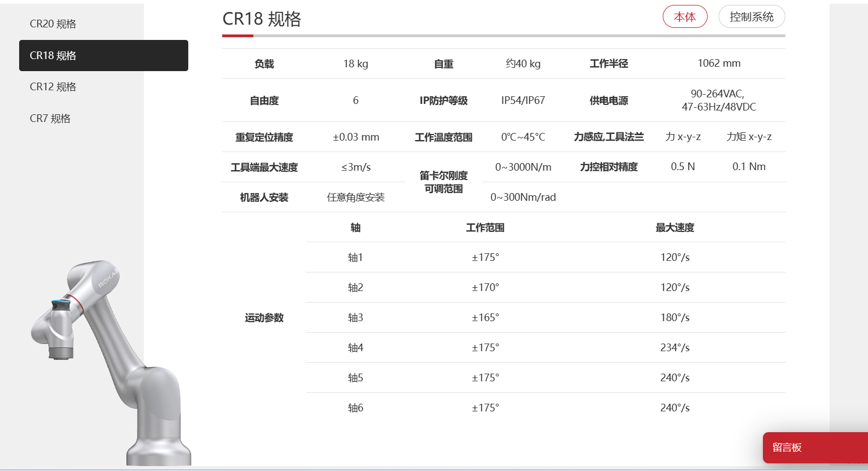Select the 18 kg payload value
Viewport: 868px width, 471px height.
356,64
